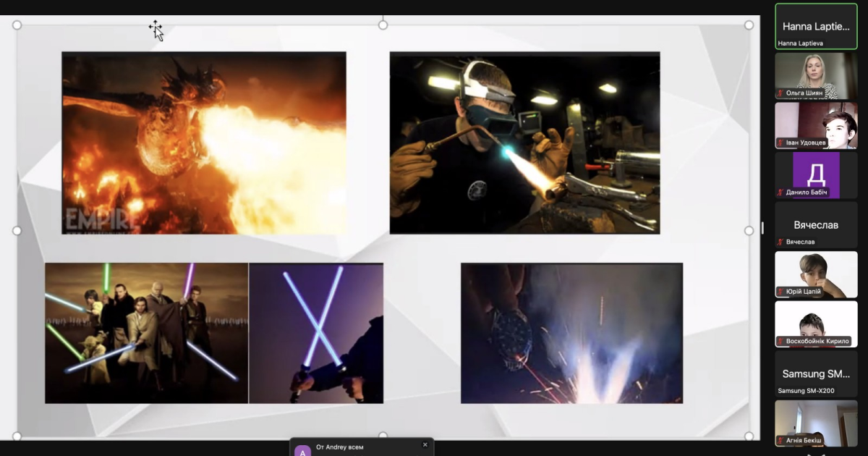Viewport: 868px width, 456px height.
Task: Dismiss the chat notification from Andrey
Action: point(425,444)
